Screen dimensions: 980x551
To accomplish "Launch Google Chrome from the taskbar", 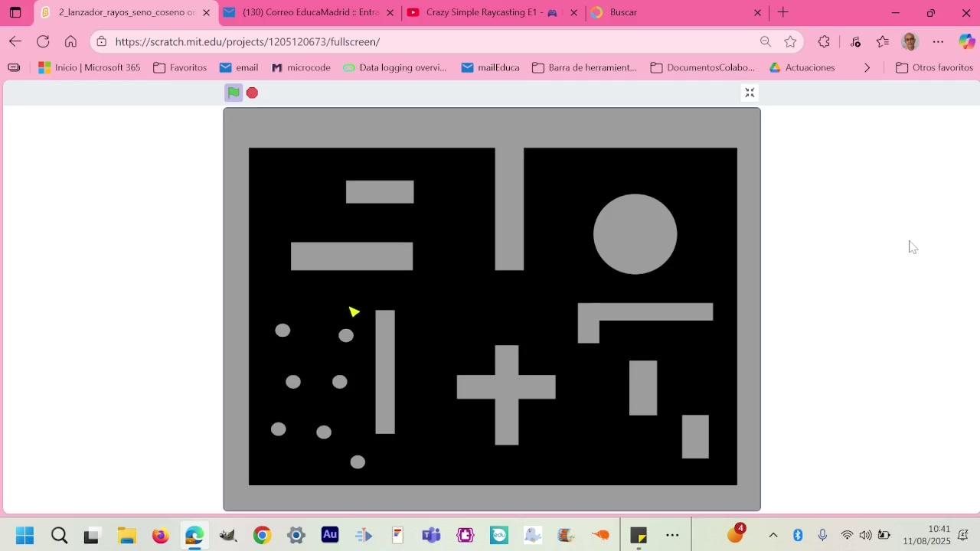I will (262, 535).
